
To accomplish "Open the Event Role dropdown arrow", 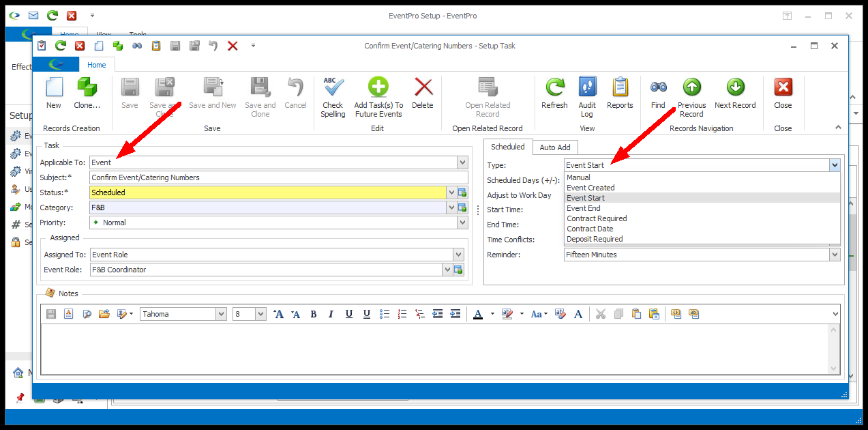I will [447, 270].
